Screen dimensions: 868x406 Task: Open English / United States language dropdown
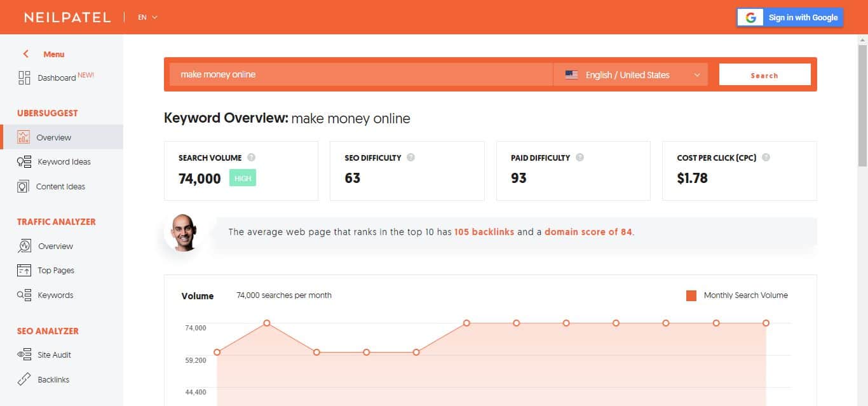pos(630,74)
